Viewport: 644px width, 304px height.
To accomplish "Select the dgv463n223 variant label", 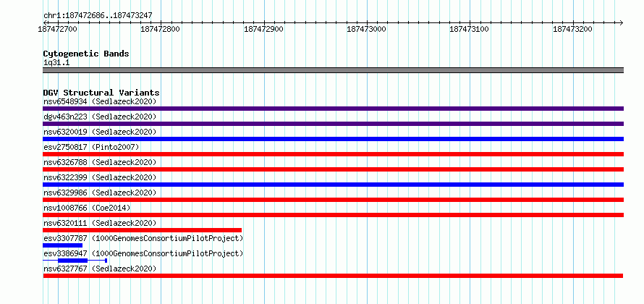I will click(100, 117).
